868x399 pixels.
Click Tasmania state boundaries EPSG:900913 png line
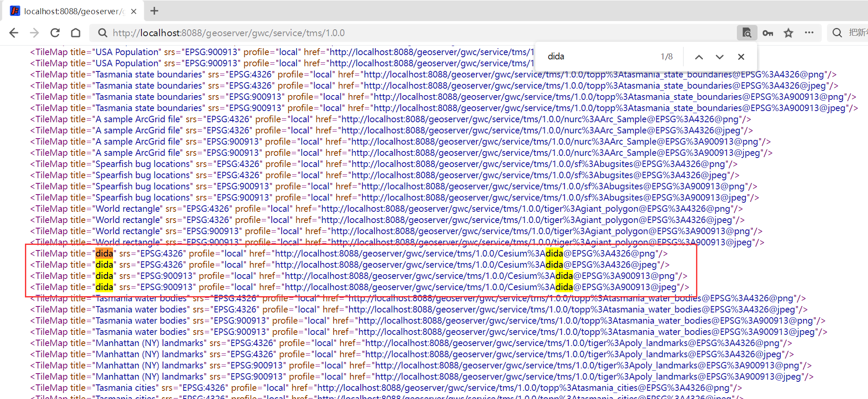pos(443,97)
